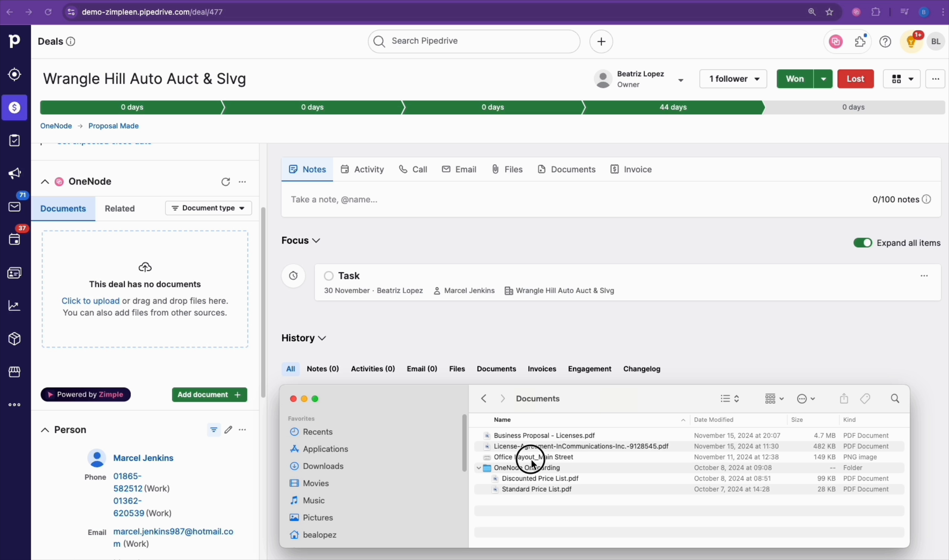Viewport: 949px width, 560px height.
Task: Open Projects checklist icon in sidebar
Action: pyautogui.click(x=14, y=141)
